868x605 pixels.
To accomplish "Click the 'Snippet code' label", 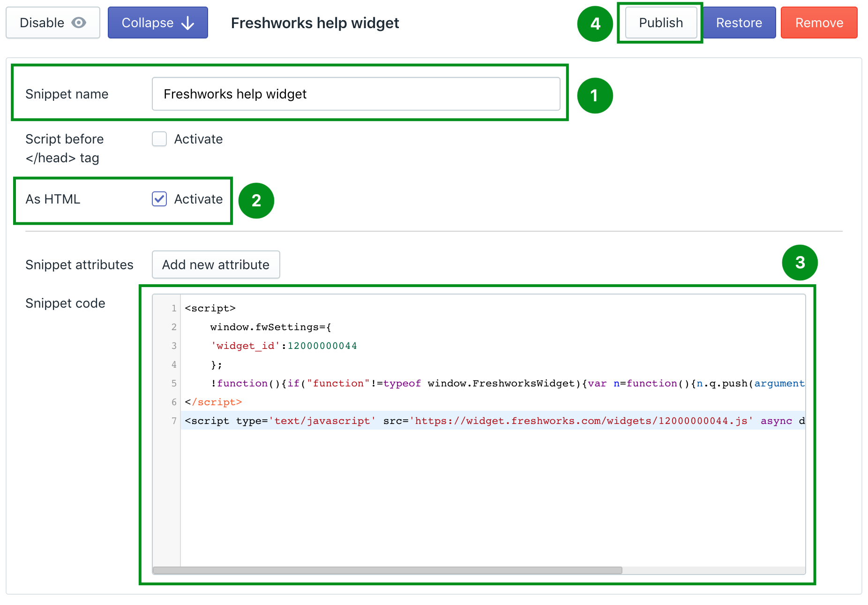I will click(65, 303).
